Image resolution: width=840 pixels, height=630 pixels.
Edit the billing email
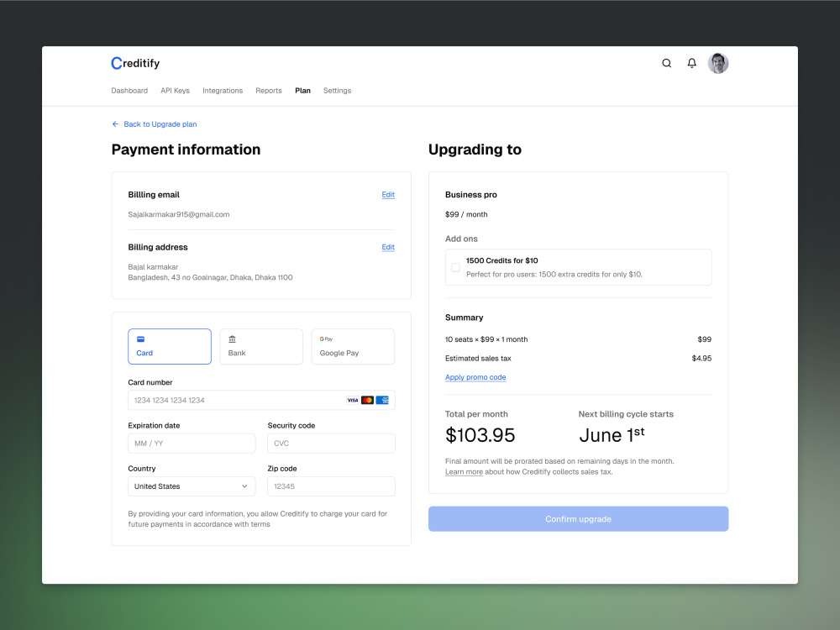coord(388,195)
